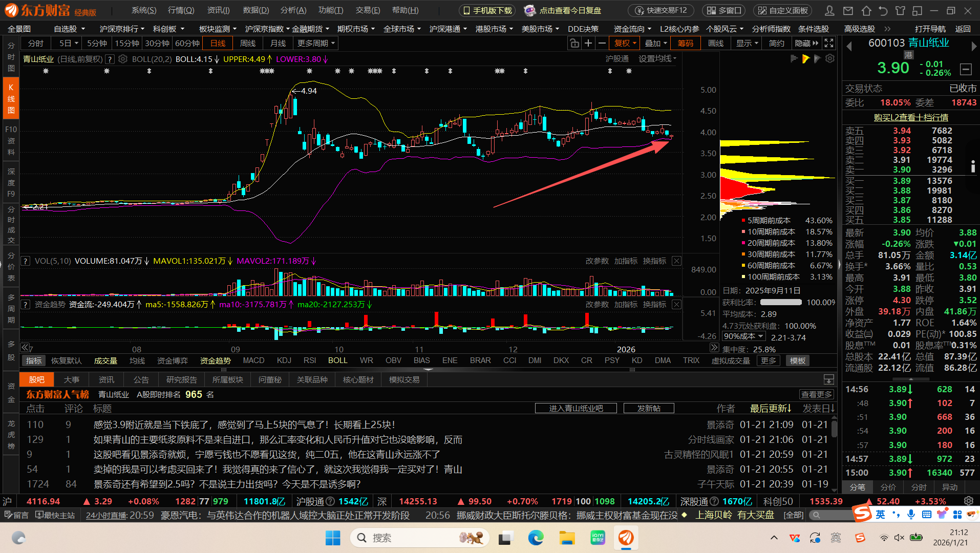Zoom out the K-line chart with minus

coord(602,44)
